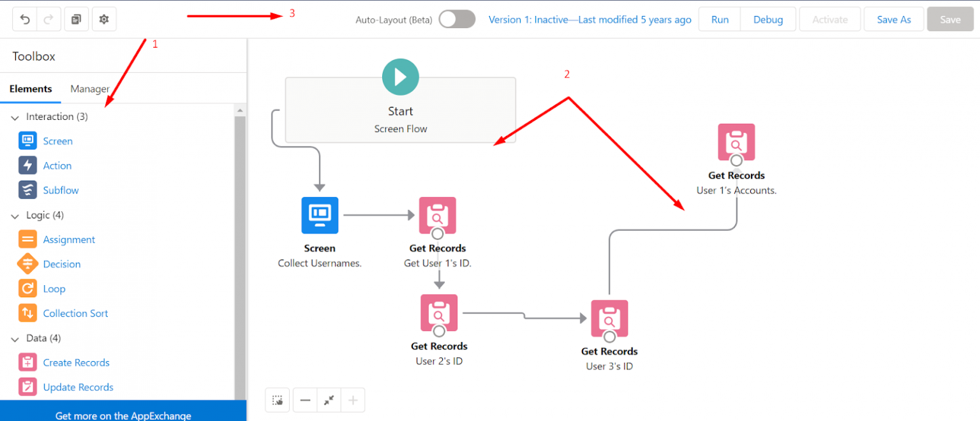This screenshot has height=421, width=980.
Task: Choose the Subflow element
Action: pos(61,189)
